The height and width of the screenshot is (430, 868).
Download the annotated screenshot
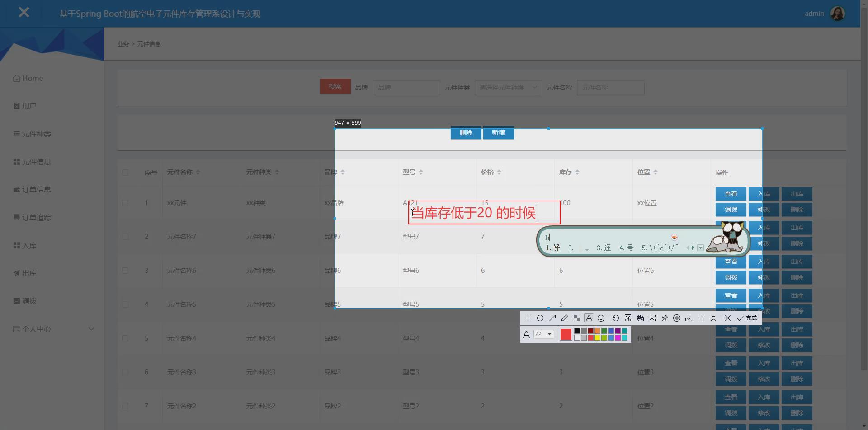pyautogui.click(x=689, y=318)
